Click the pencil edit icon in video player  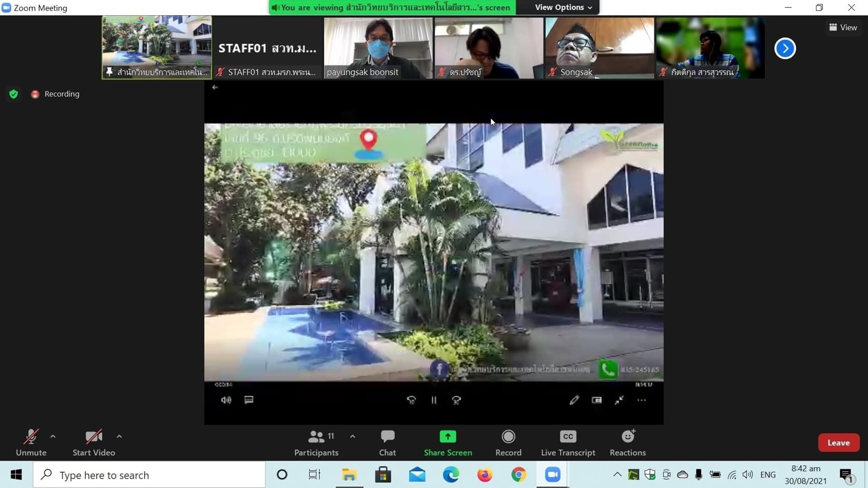click(574, 400)
